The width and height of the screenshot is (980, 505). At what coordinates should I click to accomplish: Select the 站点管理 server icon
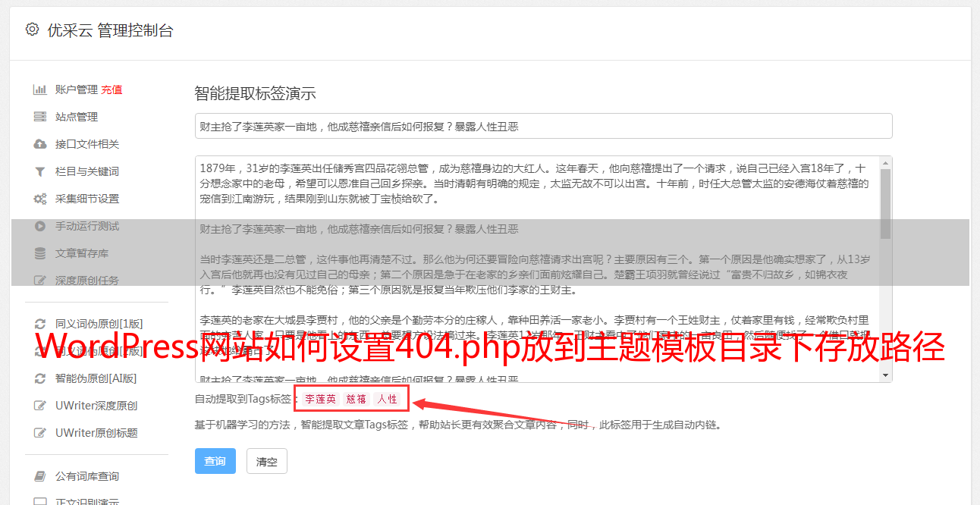pyautogui.click(x=40, y=117)
